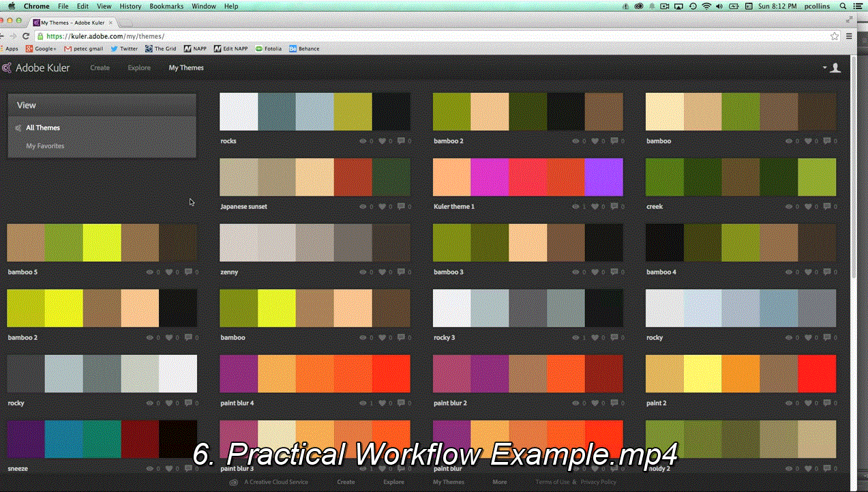The height and width of the screenshot is (492, 868).
Task: Open the Edit NAPP bookmark
Action: (x=231, y=48)
